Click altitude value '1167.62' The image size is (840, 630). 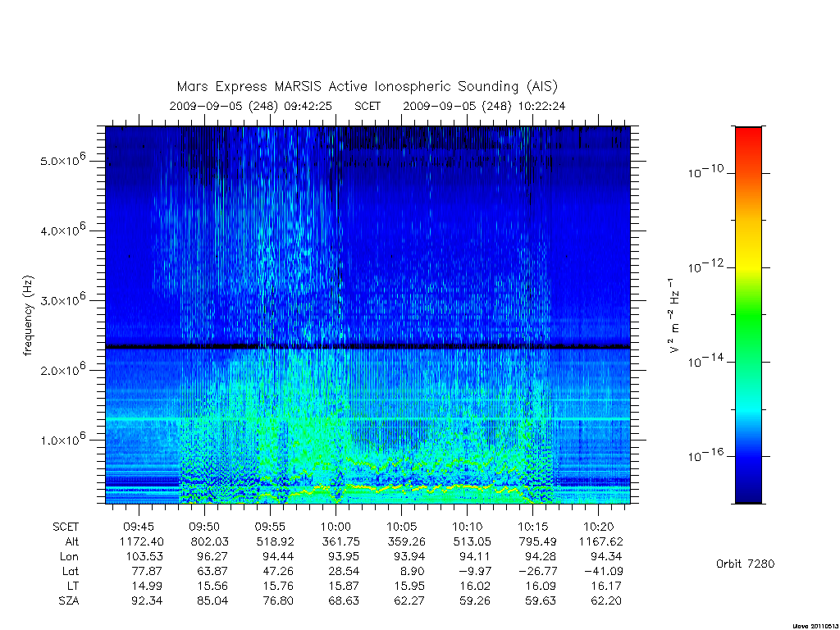601,541
